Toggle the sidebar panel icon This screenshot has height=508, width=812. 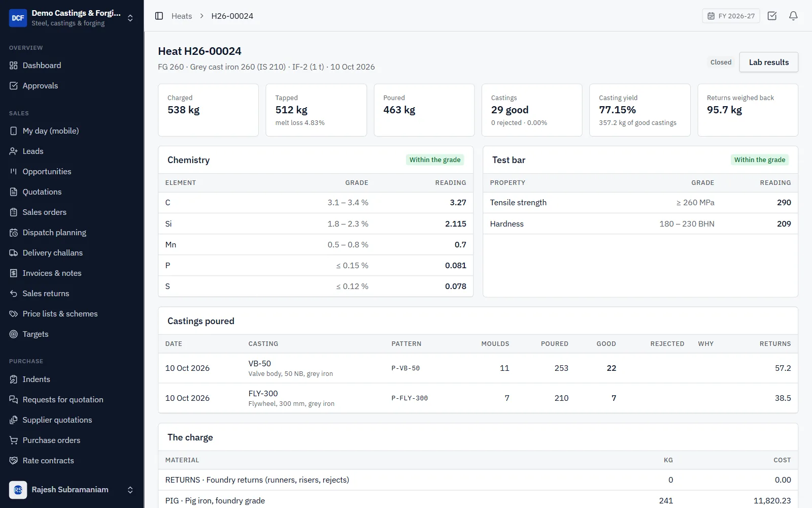(x=159, y=16)
